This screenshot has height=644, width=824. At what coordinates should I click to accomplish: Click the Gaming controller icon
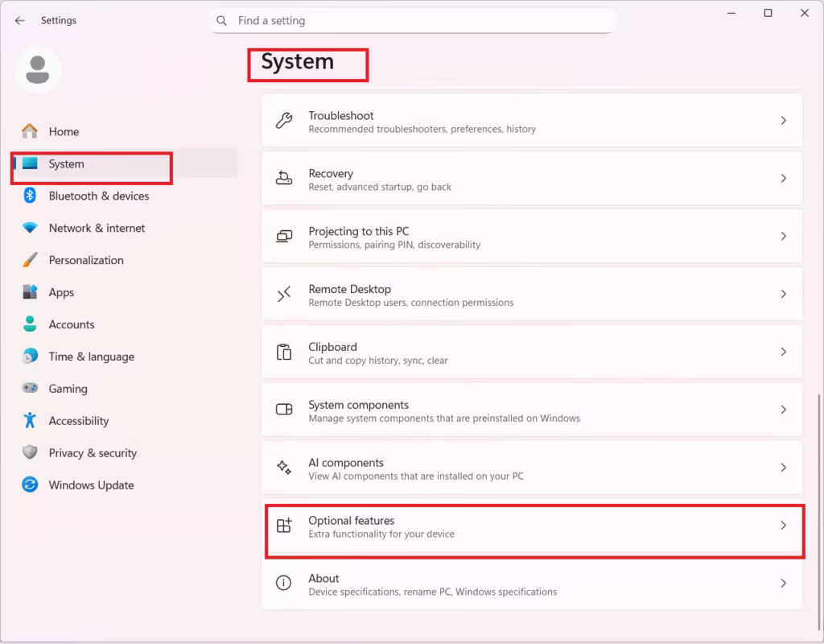[30, 388]
